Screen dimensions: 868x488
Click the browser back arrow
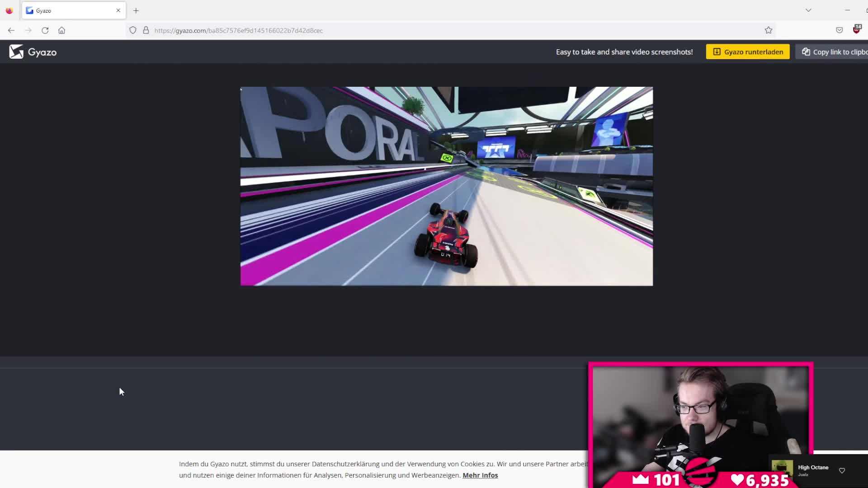click(x=11, y=30)
